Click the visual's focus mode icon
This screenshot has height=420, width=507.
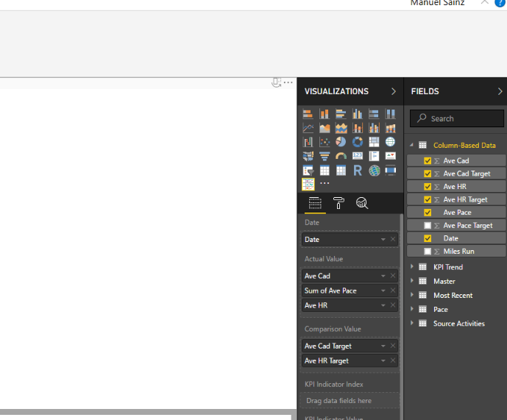(x=276, y=82)
